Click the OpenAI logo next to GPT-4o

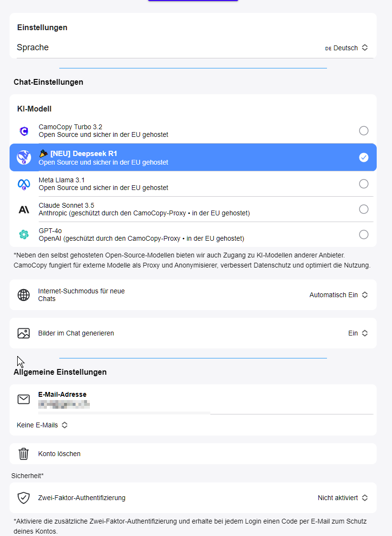point(24,234)
